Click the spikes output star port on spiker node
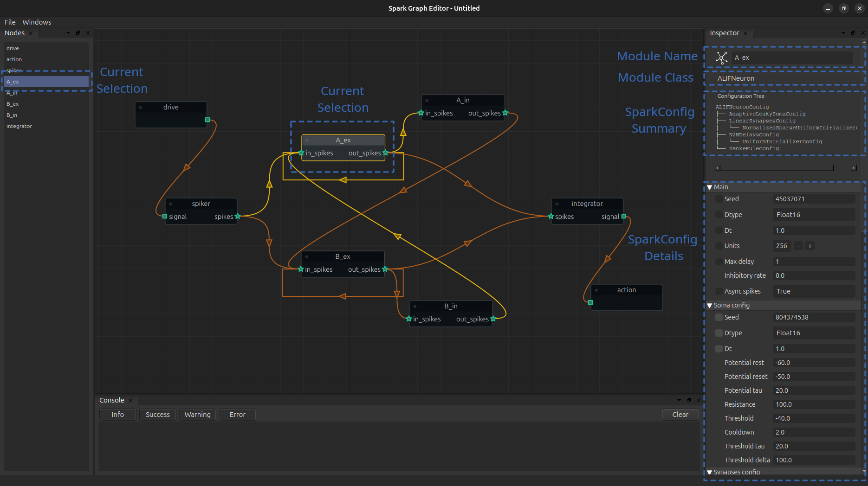 coord(238,216)
